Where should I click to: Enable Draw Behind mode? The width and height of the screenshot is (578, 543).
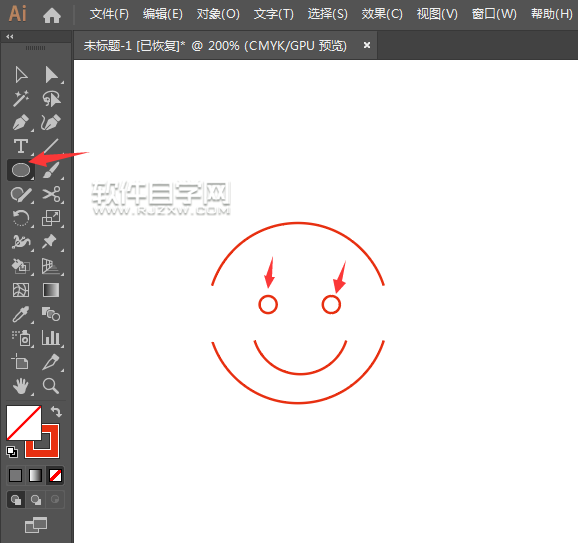click(x=36, y=500)
